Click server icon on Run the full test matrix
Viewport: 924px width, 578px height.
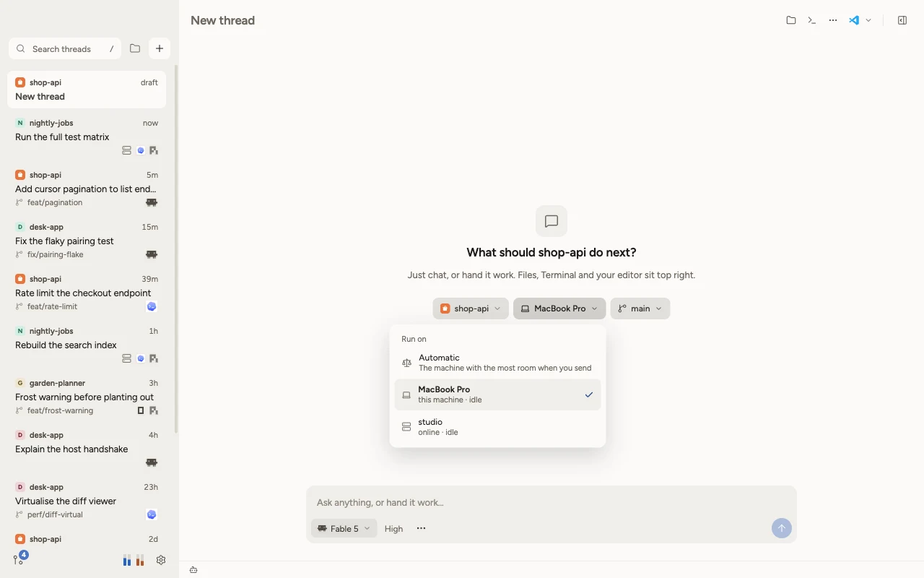pyautogui.click(x=126, y=150)
